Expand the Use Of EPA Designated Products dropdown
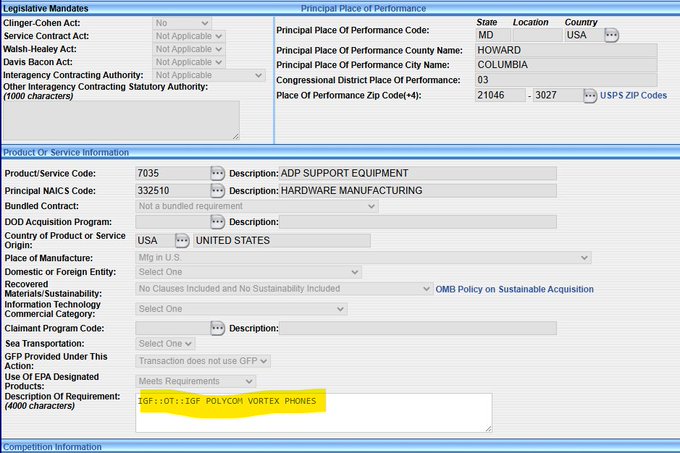This screenshot has width=680, height=453. 195,381
